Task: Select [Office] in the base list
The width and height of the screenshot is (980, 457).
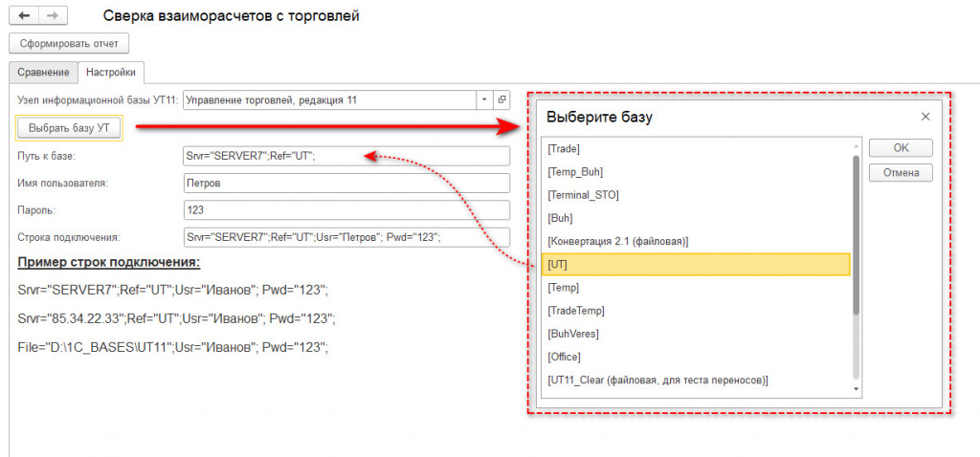Action: click(697, 358)
